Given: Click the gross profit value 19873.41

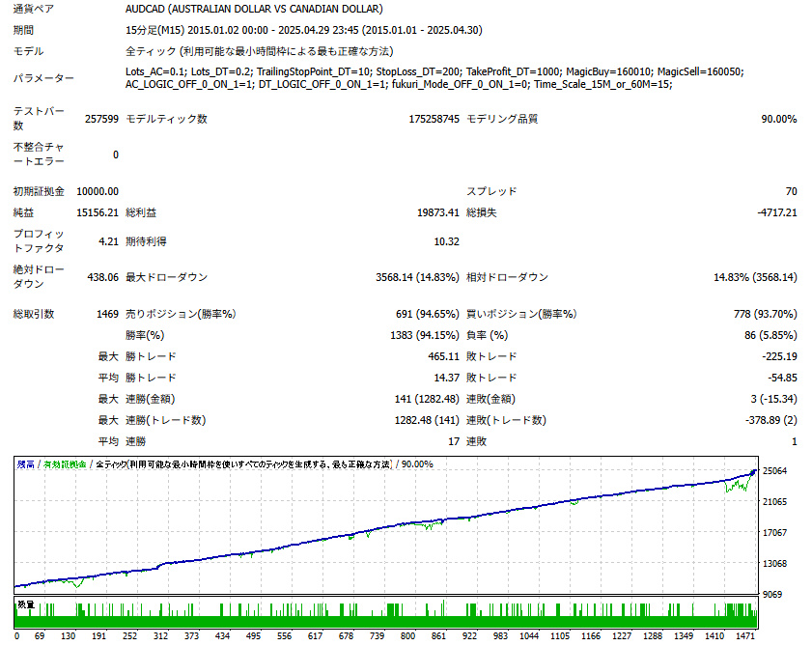Looking at the screenshot, I should point(438,212).
